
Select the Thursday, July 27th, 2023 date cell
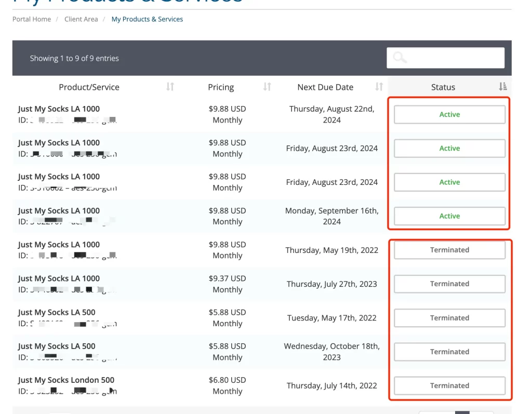tap(332, 284)
